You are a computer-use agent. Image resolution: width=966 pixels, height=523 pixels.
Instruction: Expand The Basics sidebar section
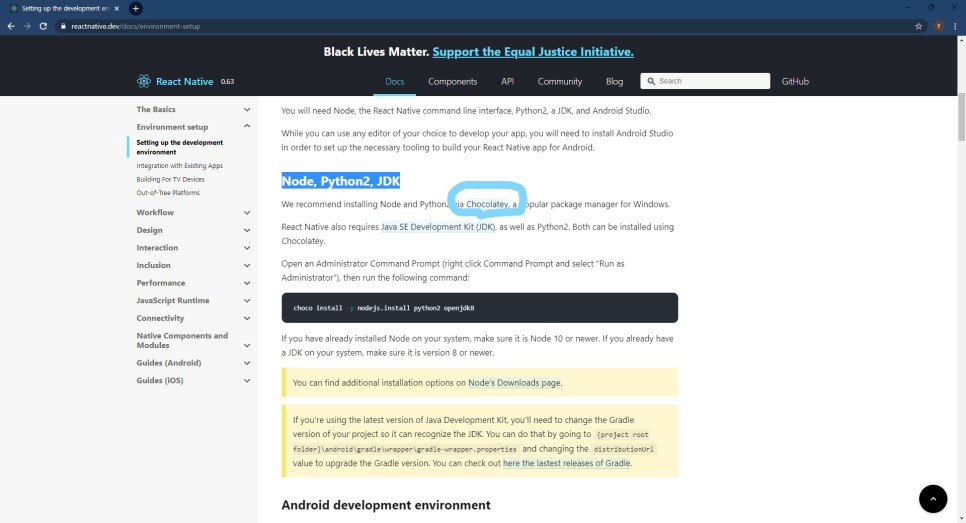192,109
